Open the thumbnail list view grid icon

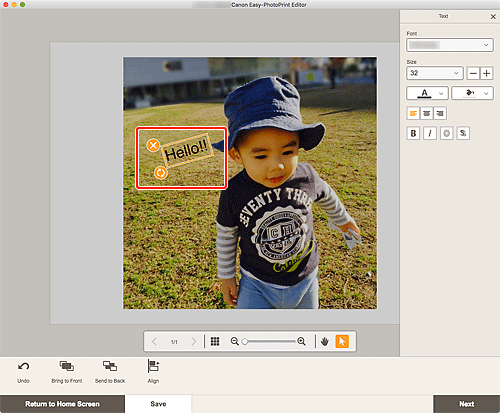tap(215, 341)
